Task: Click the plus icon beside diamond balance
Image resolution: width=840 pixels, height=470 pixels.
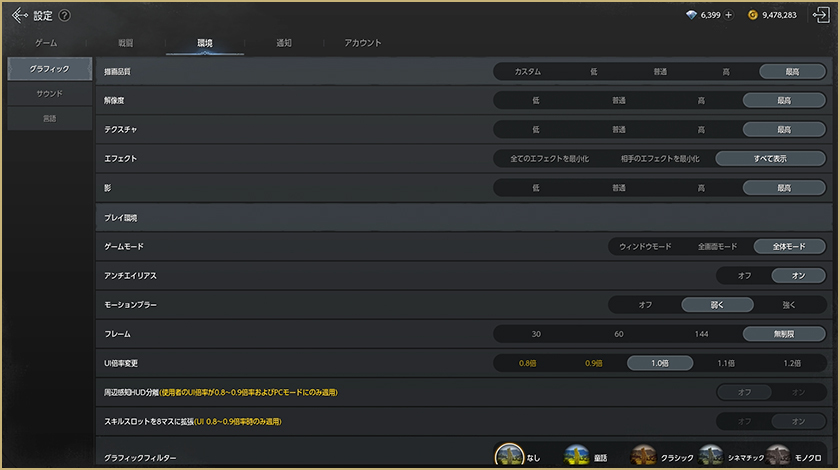Action: [x=728, y=16]
